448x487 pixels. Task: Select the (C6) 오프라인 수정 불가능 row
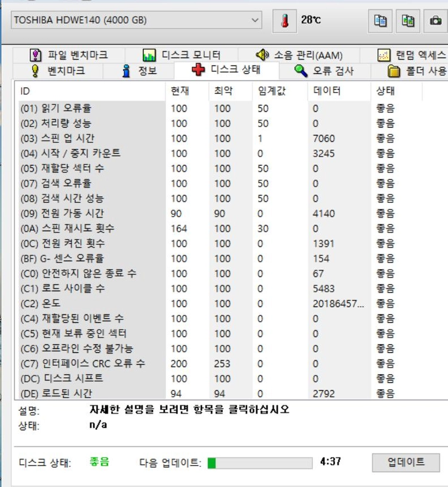click(232, 349)
